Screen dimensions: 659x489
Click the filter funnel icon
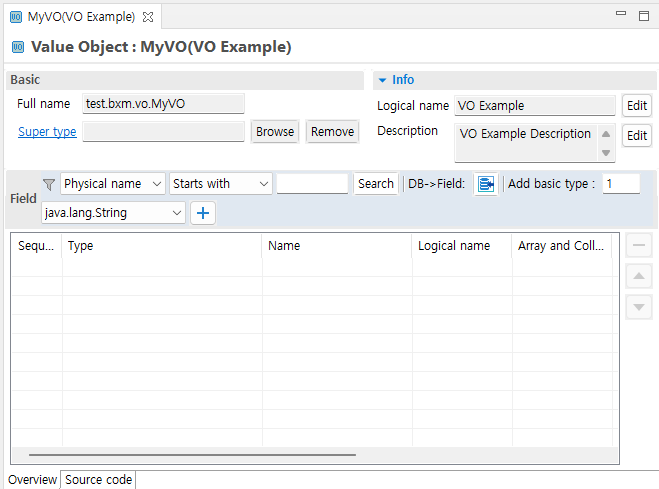(x=49, y=184)
